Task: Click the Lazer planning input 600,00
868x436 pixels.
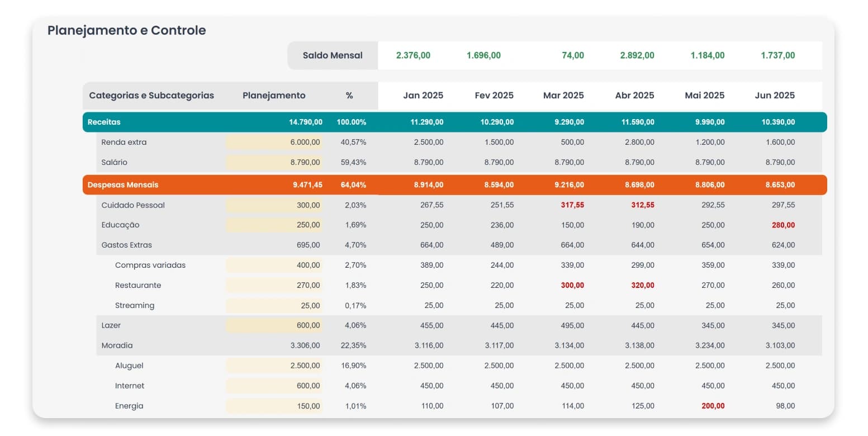Action: click(x=274, y=325)
